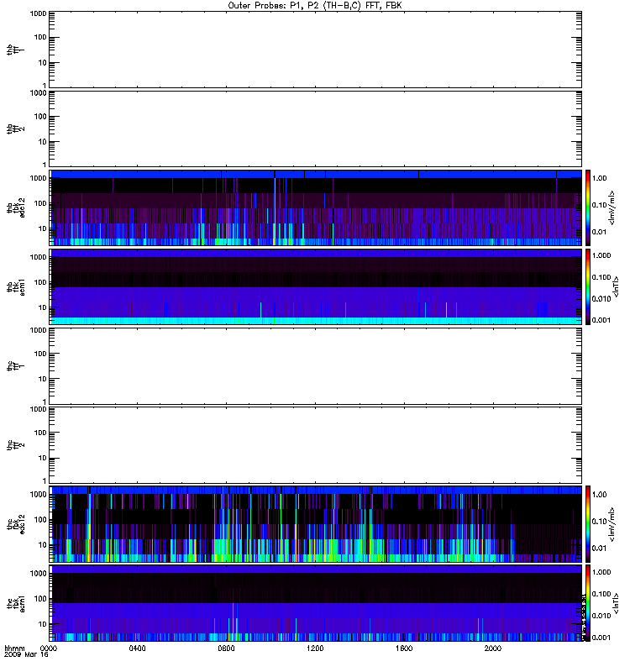Click the '1' tick of thb fff 2 panel
This screenshot has width=630, height=672.
click(x=45, y=165)
